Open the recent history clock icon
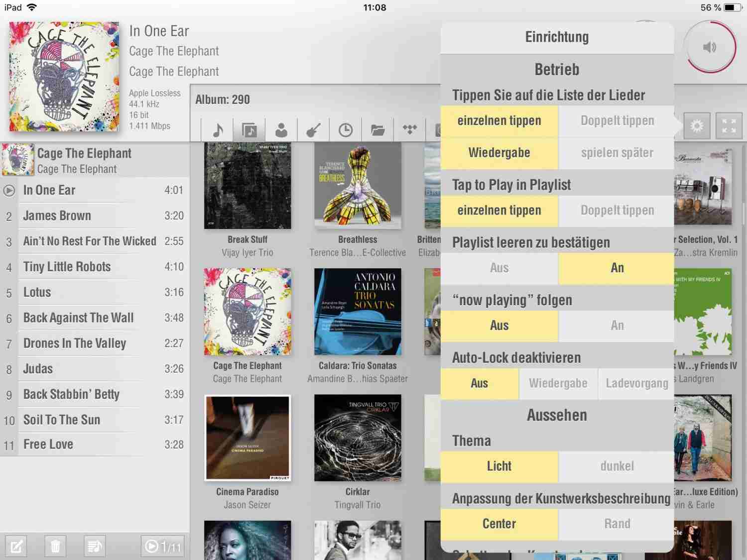747x560 pixels. pos(345,130)
